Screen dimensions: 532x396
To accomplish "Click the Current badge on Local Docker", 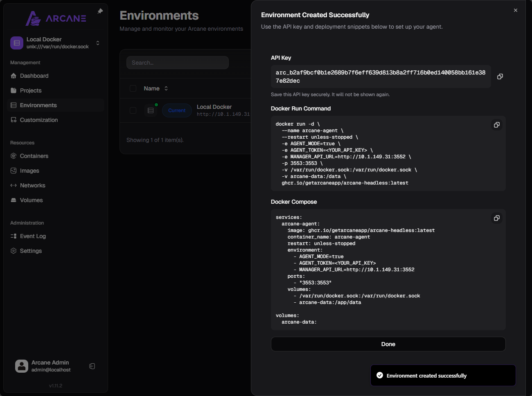I will 177,110.
